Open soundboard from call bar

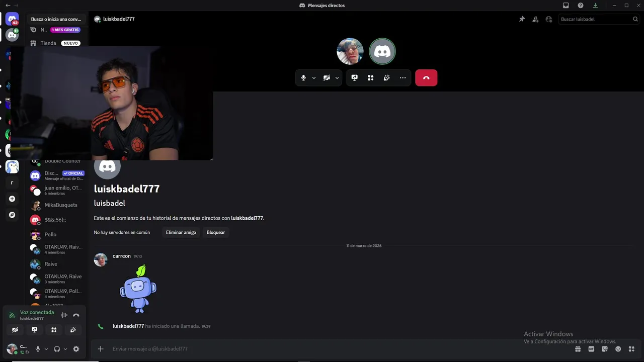coord(387,78)
